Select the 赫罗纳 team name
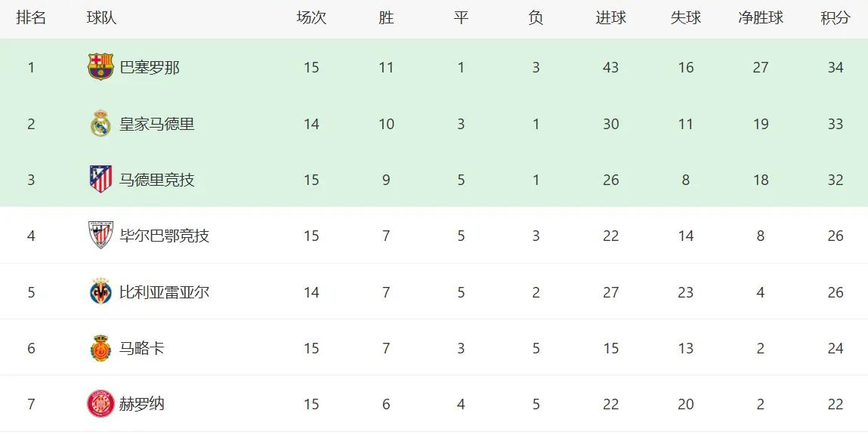 click(x=142, y=404)
